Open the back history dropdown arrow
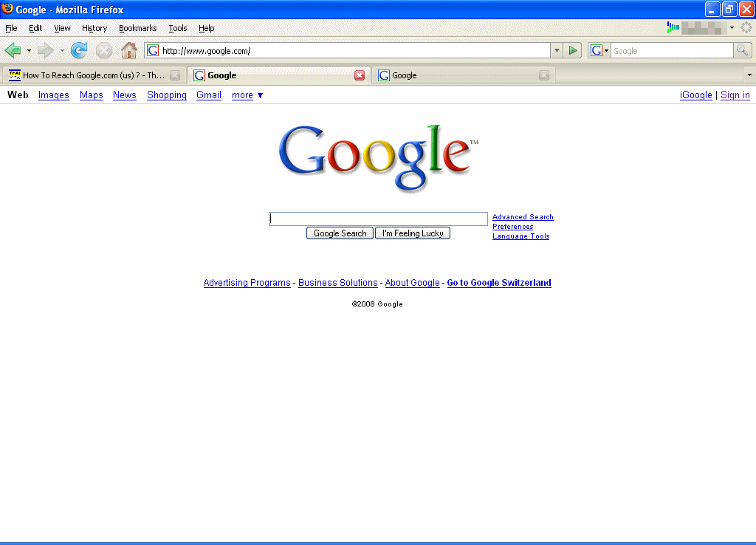 (29, 50)
